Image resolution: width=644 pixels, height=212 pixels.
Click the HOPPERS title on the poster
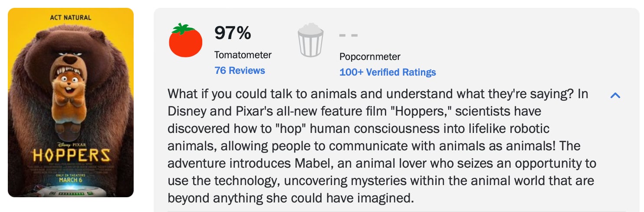tap(71, 156)
